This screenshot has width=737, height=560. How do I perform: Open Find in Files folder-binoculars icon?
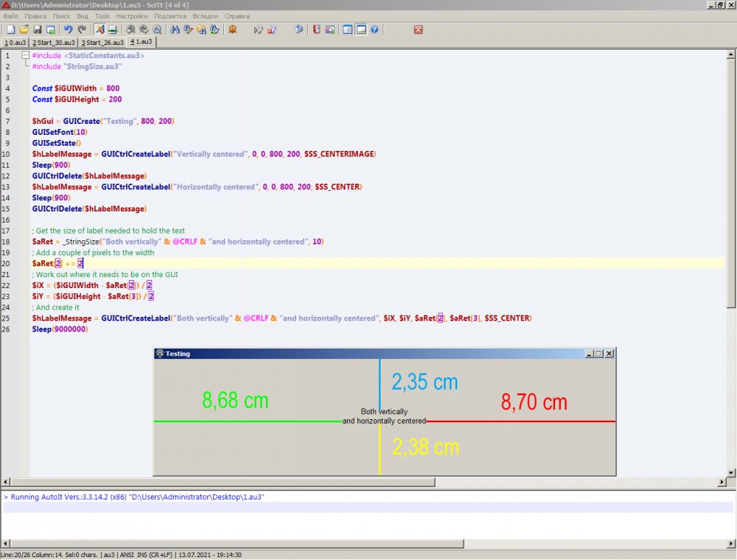[202, 29]
